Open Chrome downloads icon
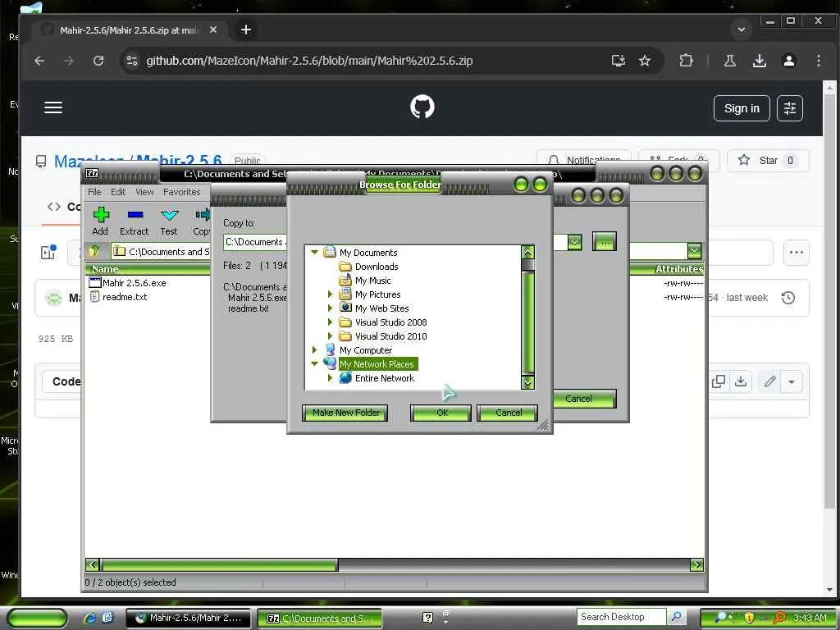 759,61
